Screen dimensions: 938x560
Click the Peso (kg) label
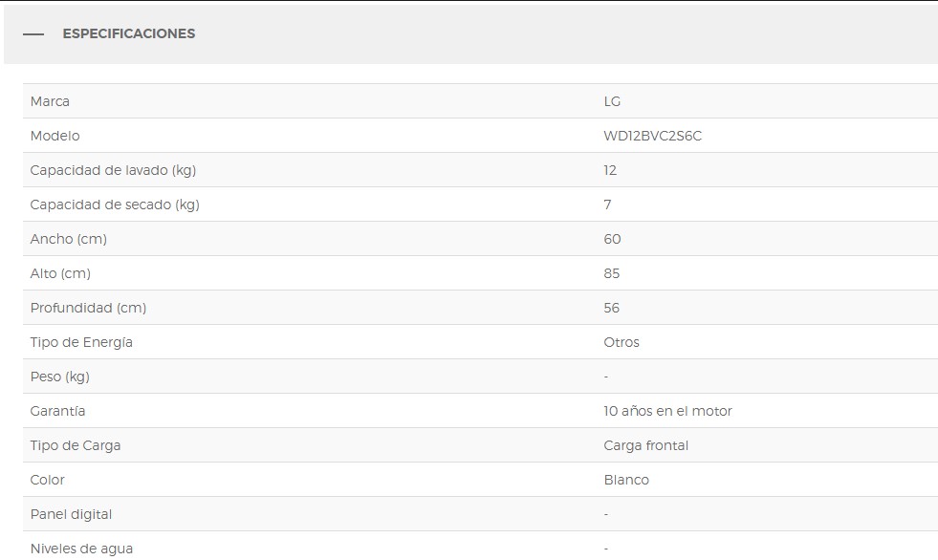[x=59, y=377]
